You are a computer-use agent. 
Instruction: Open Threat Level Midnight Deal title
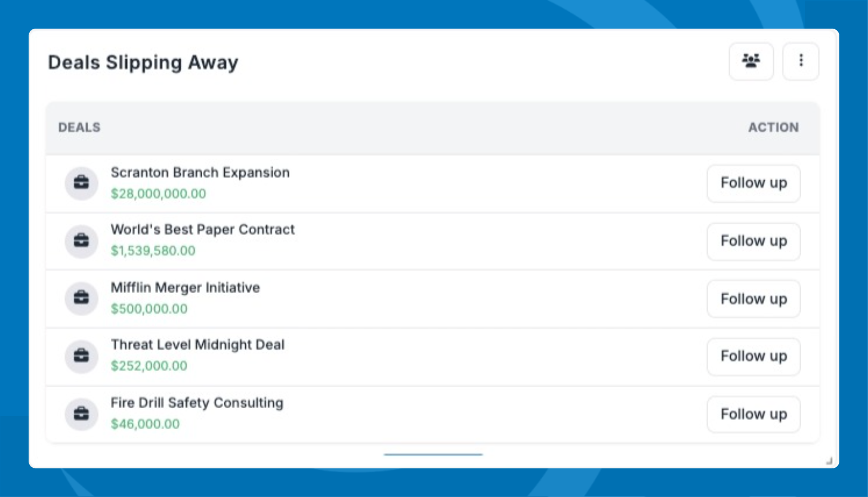pyautogui.click(x=197, y=345)
